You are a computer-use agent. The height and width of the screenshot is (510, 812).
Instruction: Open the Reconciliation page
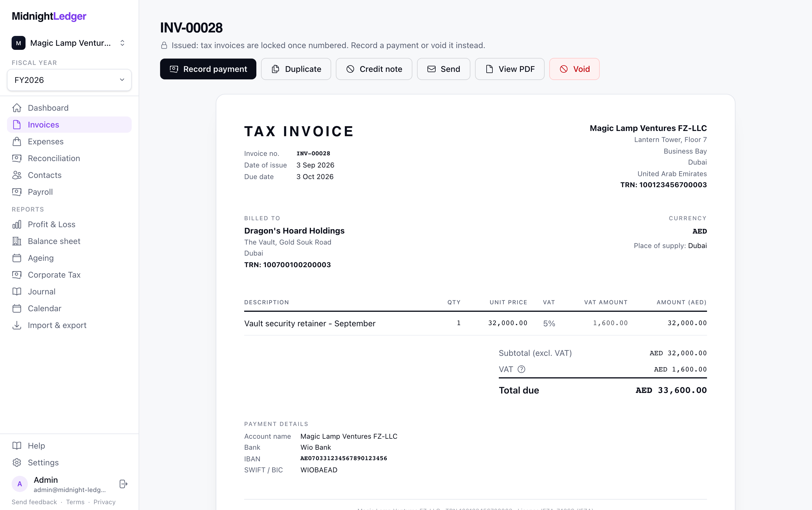tap(69, 158)
